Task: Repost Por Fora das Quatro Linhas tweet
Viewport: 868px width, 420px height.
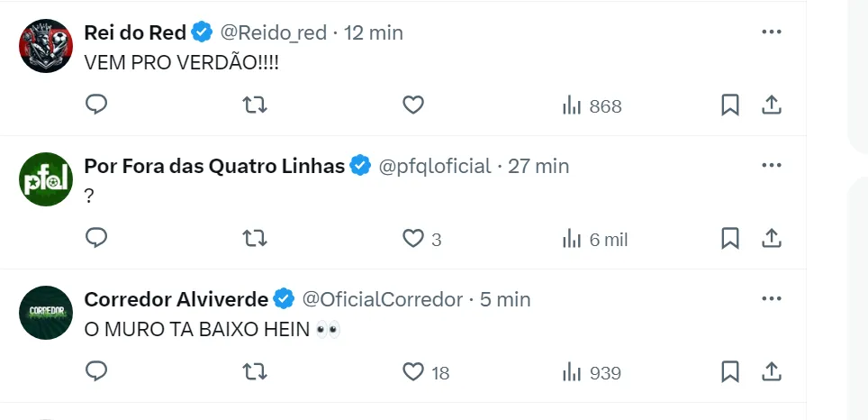Action: pyautogui.click(x=256, y=238)
